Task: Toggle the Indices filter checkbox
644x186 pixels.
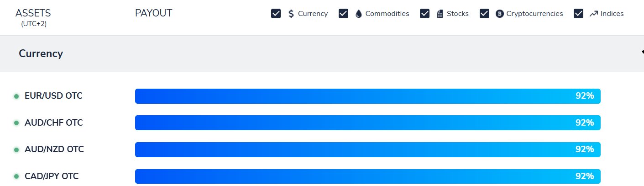Action: coord(579,14)
